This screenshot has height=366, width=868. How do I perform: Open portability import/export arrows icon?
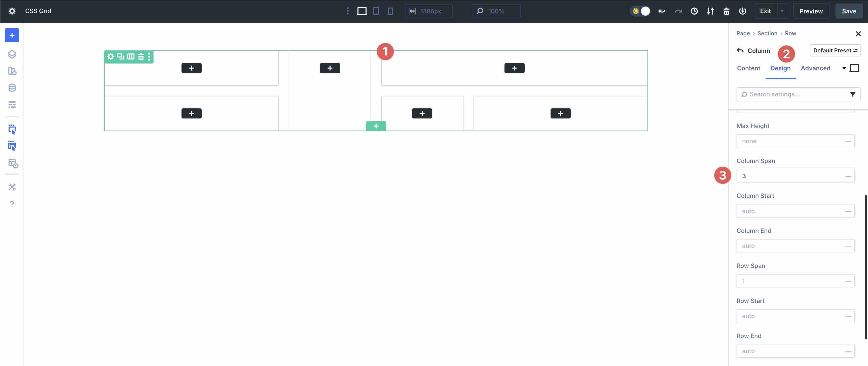tap(710, 11)
